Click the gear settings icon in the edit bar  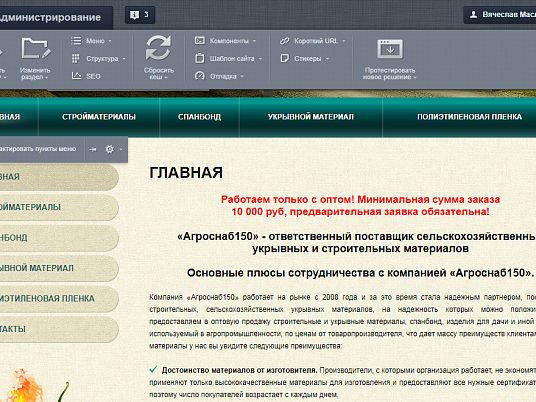tap(109, 149)
